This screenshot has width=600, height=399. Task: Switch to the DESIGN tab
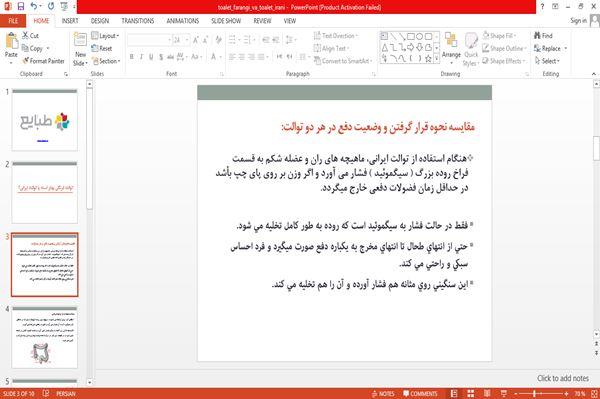(x=100, y=21)
